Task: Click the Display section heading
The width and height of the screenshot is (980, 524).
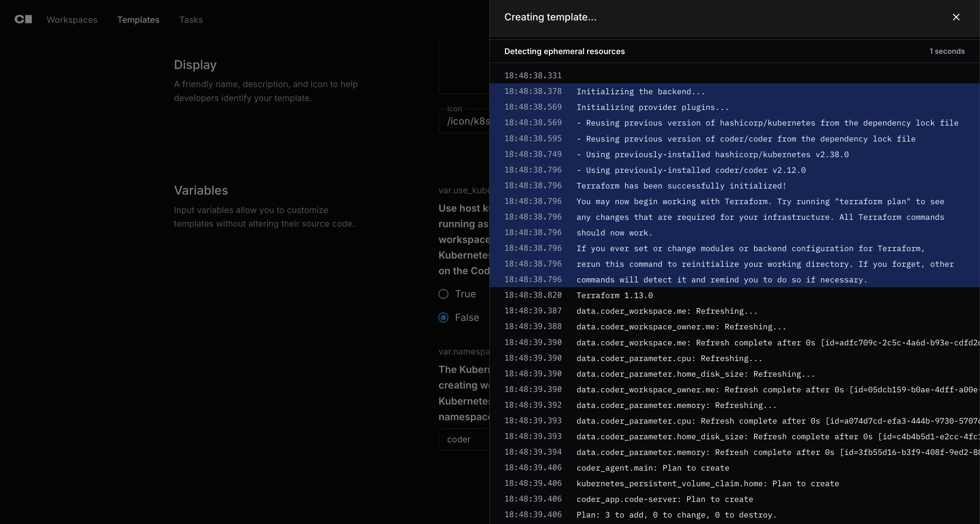Action: [195, 65]
